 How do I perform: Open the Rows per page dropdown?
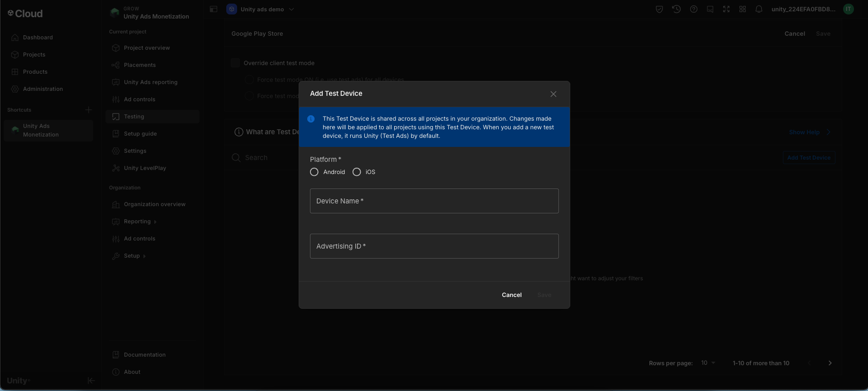(708, 363)
